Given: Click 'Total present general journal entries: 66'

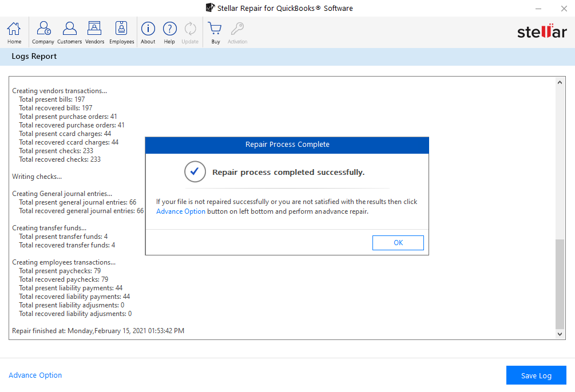Looking at the screenshot, I should [x=77, y=202].
